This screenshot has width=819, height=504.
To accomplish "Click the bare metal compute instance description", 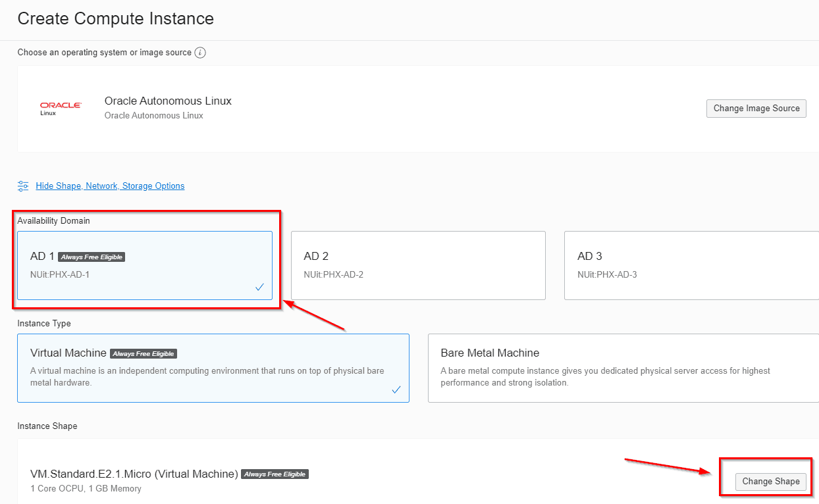I will 605,377.
